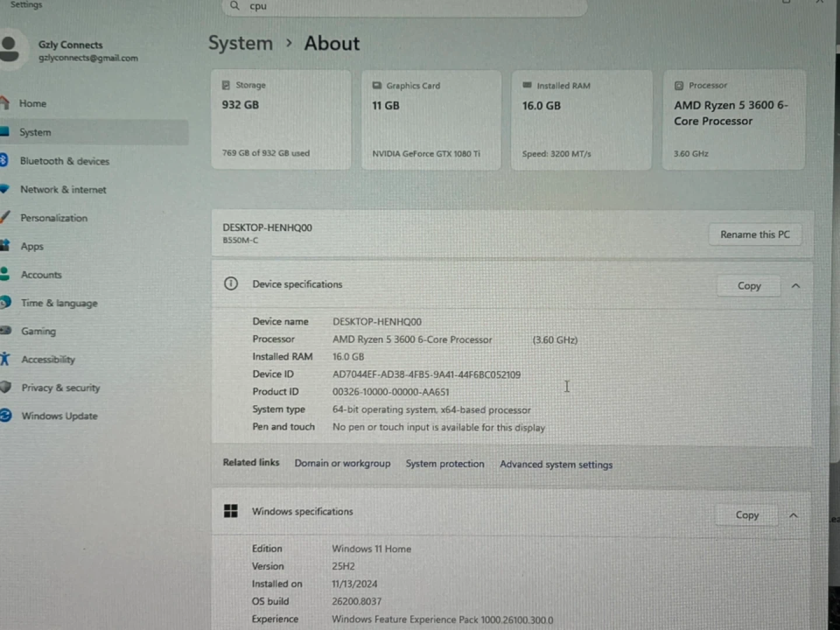Click the Accessibility figure icon

pyautogui.click(x=5, y=359)
